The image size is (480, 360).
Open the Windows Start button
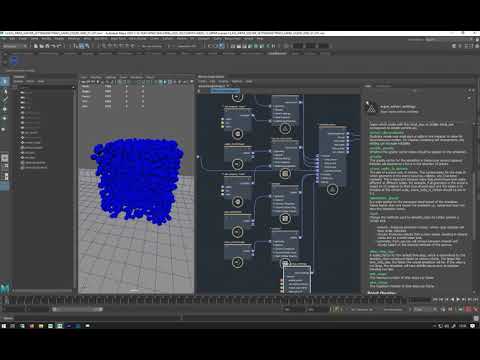pyautogui.click(x=4, y=326)
